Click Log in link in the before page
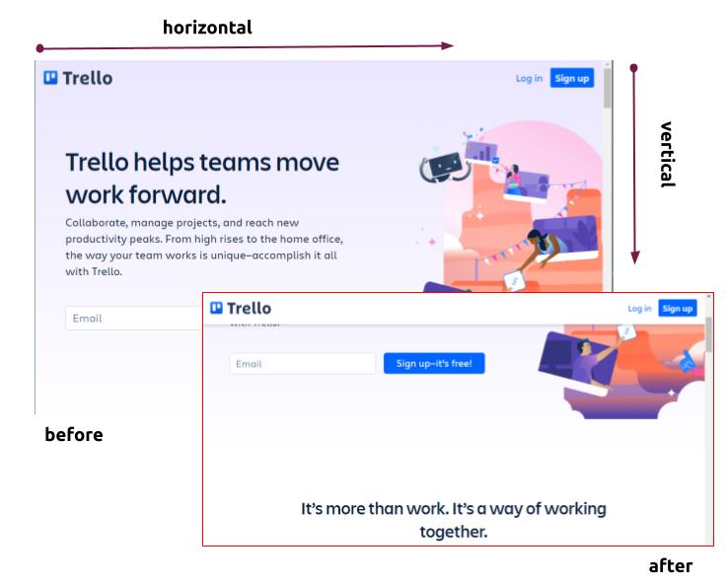This screenshot has height=586, width=728. [529, 79]
